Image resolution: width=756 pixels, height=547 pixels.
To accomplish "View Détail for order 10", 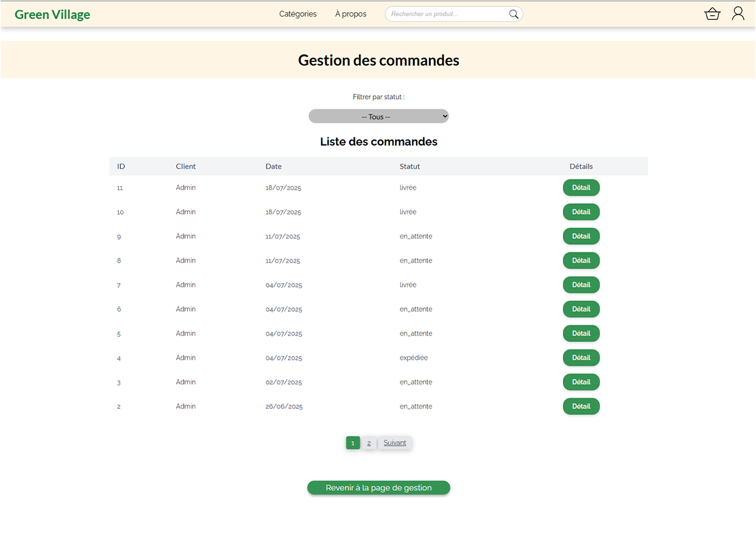I will (581, 212).
